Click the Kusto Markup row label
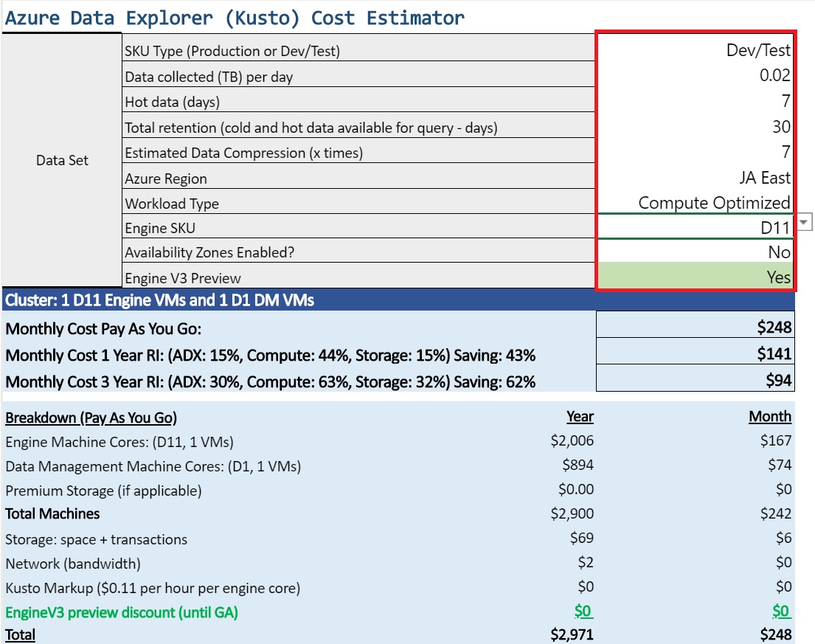The width and height of the screenshot is (815, 644). point(153,588)
